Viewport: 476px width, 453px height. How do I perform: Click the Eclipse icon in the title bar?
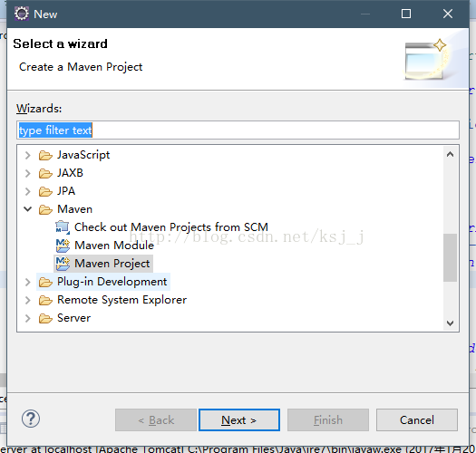pos(22,14)
